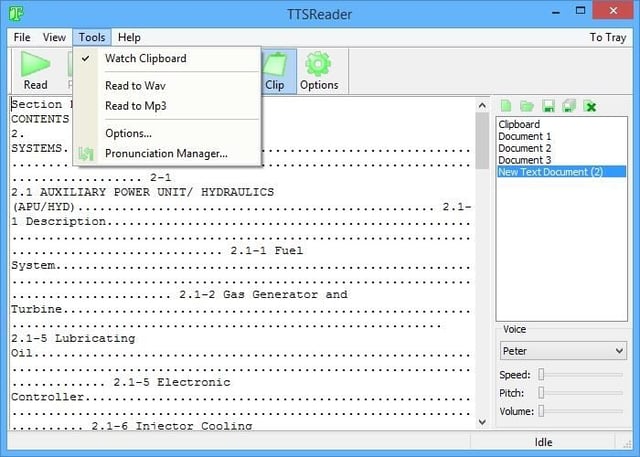Click the '2.1-6 Injector Cooling' text

click(x=172, y=426)
